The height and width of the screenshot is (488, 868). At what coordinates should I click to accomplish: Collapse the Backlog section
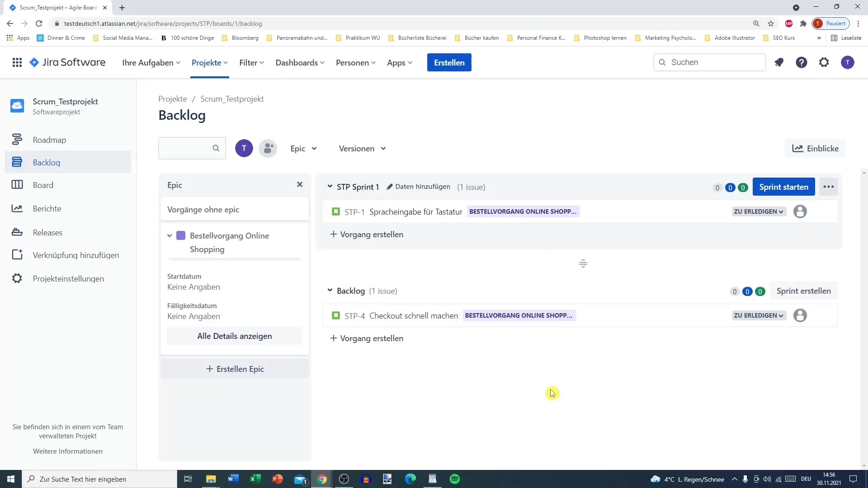[x=330, y=290]
